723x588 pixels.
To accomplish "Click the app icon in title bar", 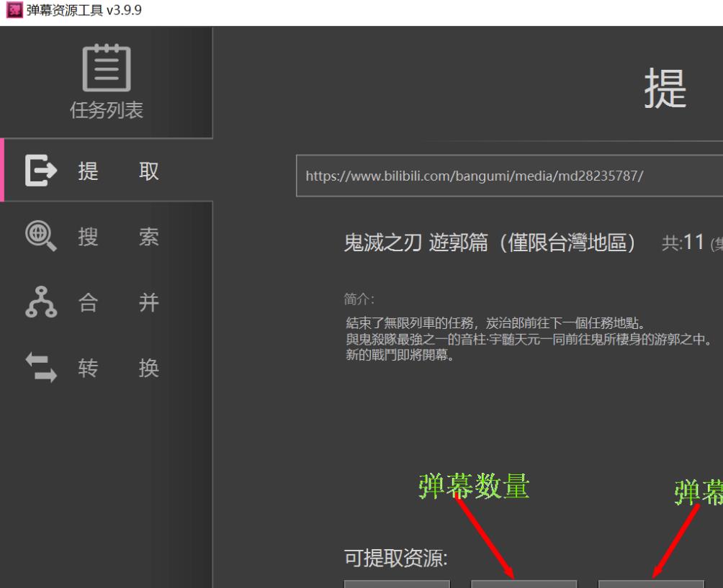I will [14, 10].
